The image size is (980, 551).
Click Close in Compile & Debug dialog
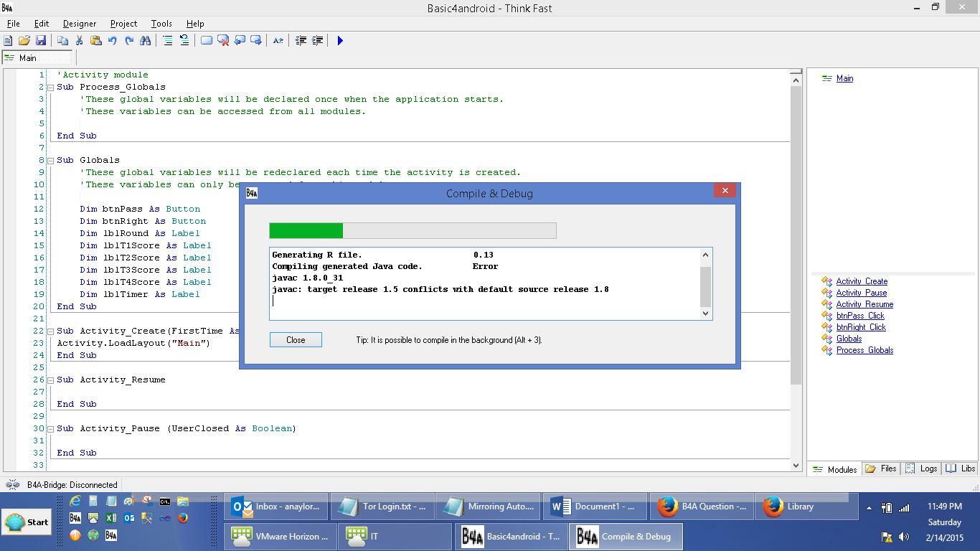[296, 340]
